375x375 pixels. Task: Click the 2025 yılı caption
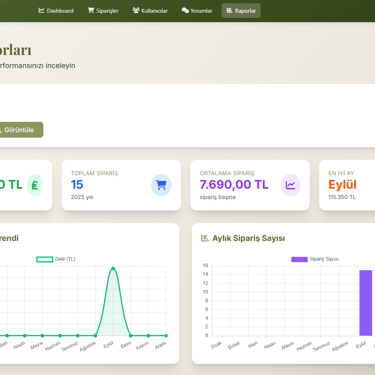tap(82, 197)
